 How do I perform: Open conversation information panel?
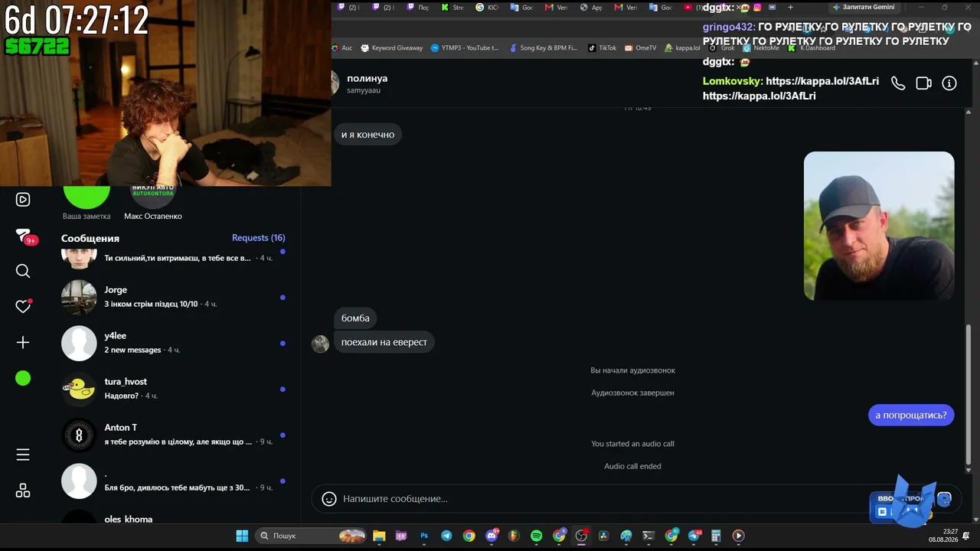(949, 83)
